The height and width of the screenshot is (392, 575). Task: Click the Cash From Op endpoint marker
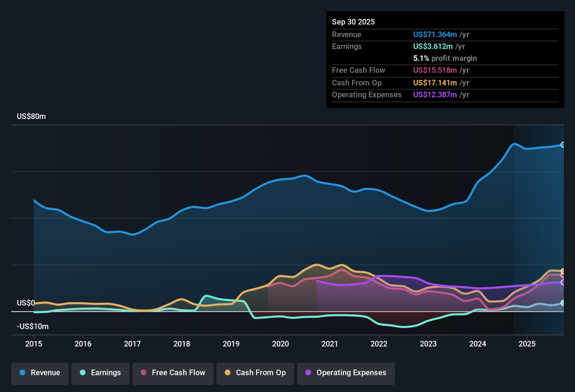563,271
